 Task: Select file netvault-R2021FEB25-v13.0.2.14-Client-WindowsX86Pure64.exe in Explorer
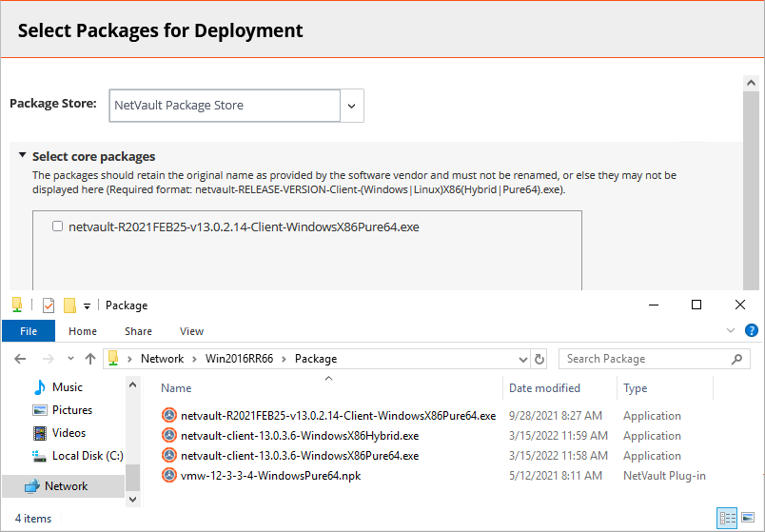click(338, 416)
